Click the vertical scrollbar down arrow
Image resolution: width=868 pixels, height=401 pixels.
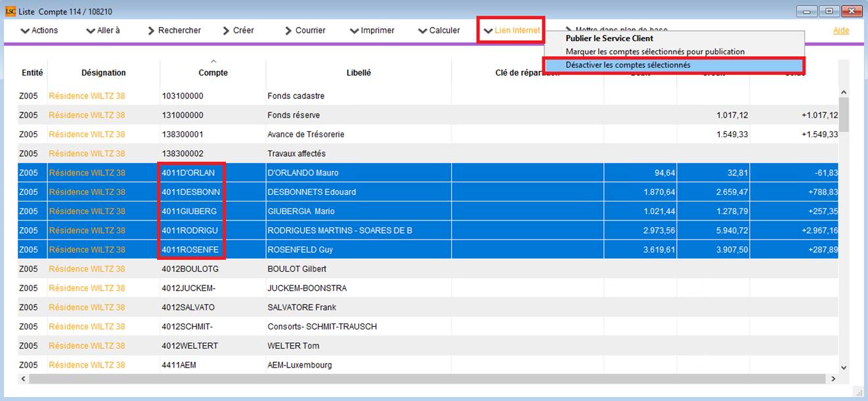click(x=844, y=368)
